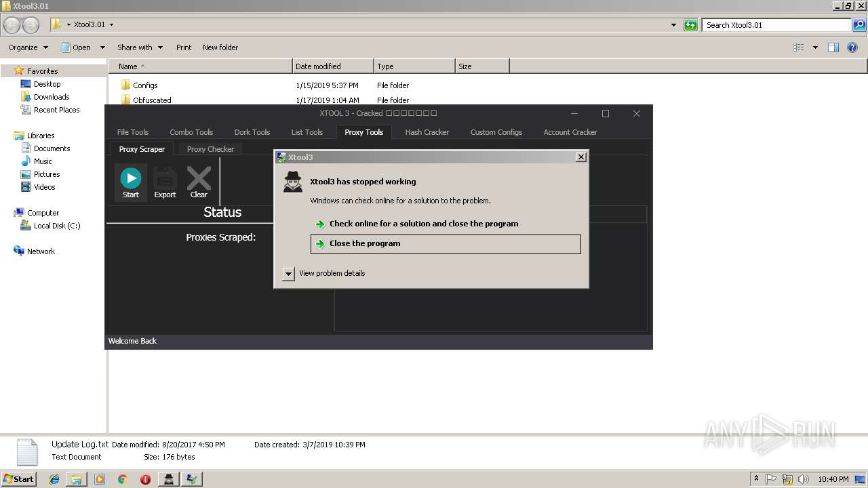The height and width of the screenshot is (488, 868).
Task: Sort by Date modified column header
Action: (333, 66)
